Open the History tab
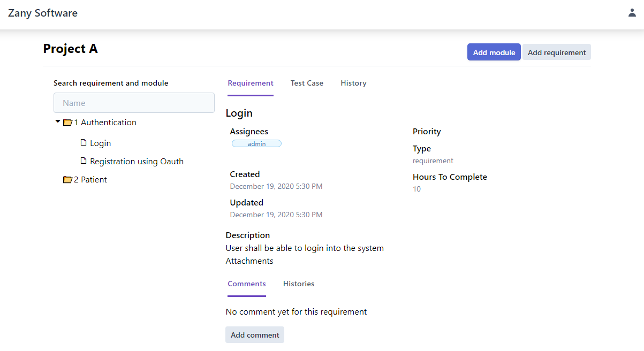Viewport: 644px width, 351px height. (353, 83)
